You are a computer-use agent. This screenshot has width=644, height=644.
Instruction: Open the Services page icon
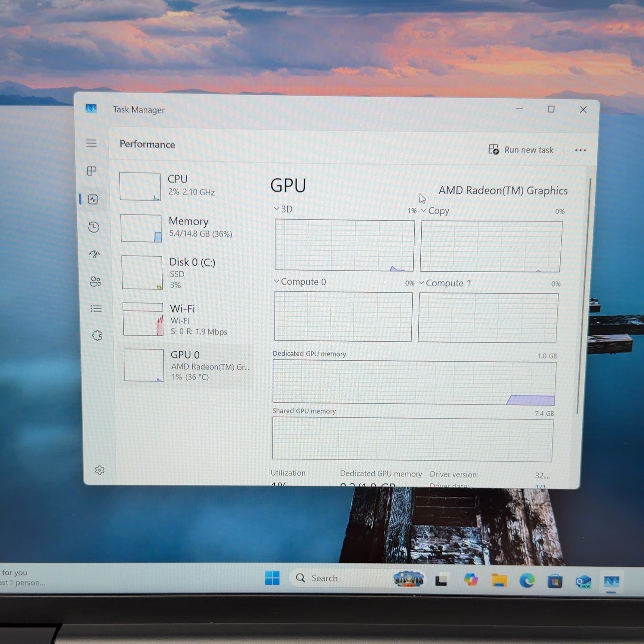tap(97, 335)
